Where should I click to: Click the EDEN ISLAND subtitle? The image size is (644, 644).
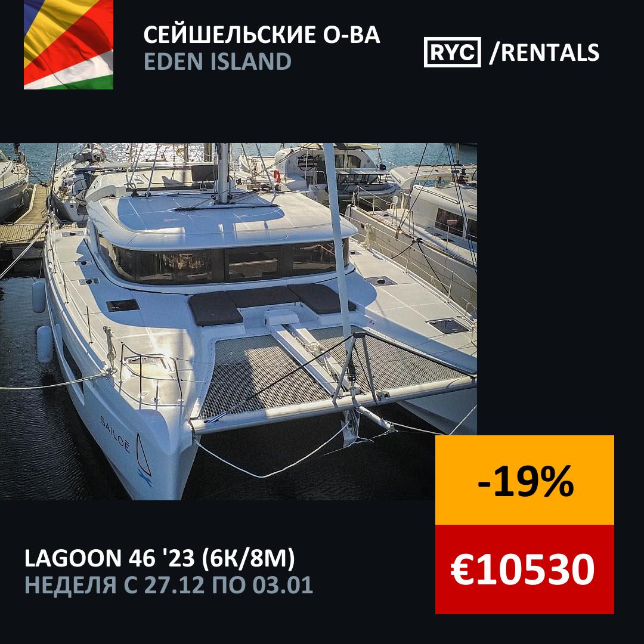point(217,61)
